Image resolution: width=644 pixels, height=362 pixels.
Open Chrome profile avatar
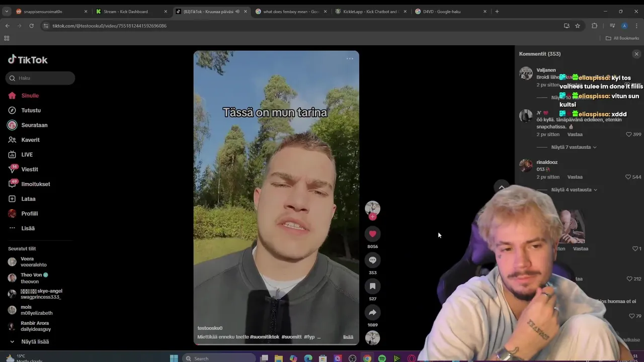(x=624, y=26)
